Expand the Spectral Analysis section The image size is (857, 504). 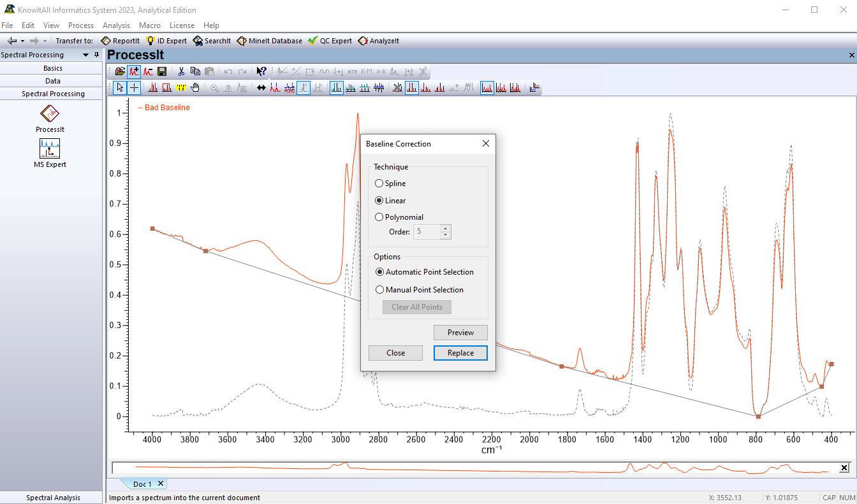pyautogui.click(x=53, y=498)
